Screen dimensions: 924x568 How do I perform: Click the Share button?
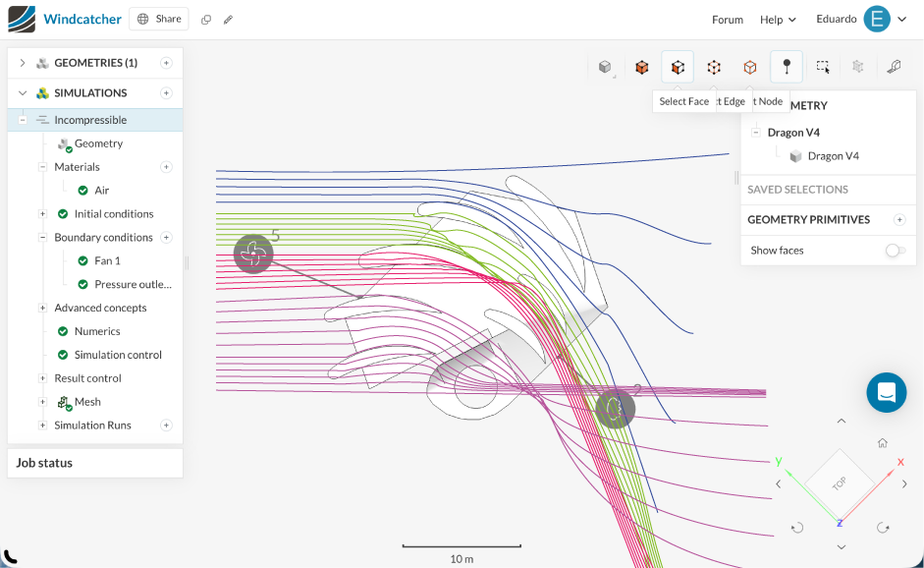coord(159,19)
